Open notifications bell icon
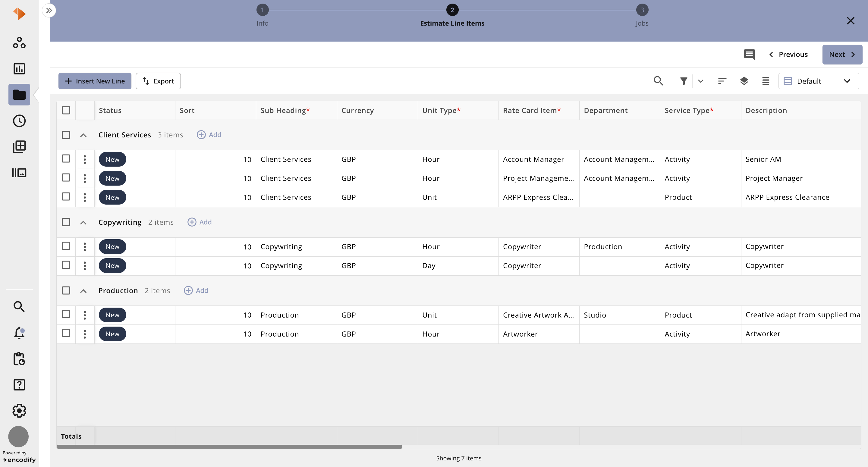Viewport: 868px width, 467px height. pyautogui.click(x=19, y=333)
